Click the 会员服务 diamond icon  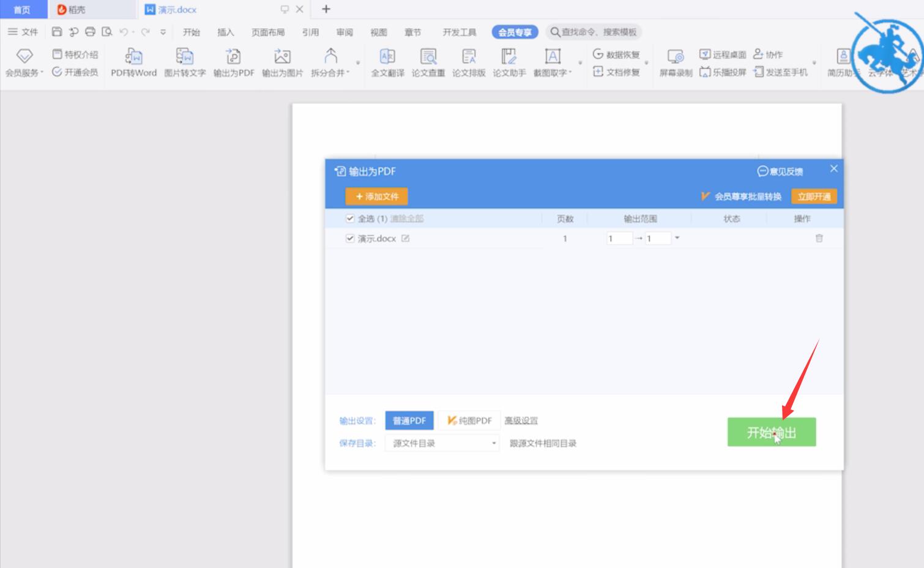(x=24, y=56)
